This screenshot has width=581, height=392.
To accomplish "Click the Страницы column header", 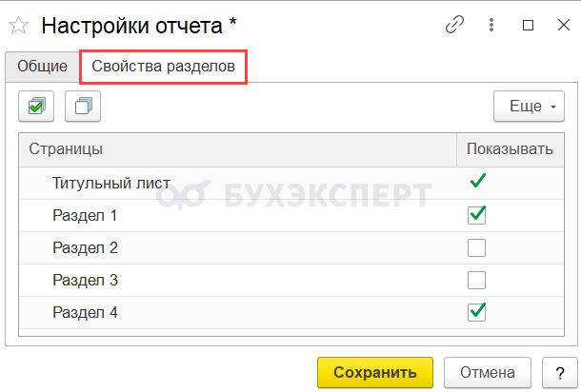I will pos(237,149).
